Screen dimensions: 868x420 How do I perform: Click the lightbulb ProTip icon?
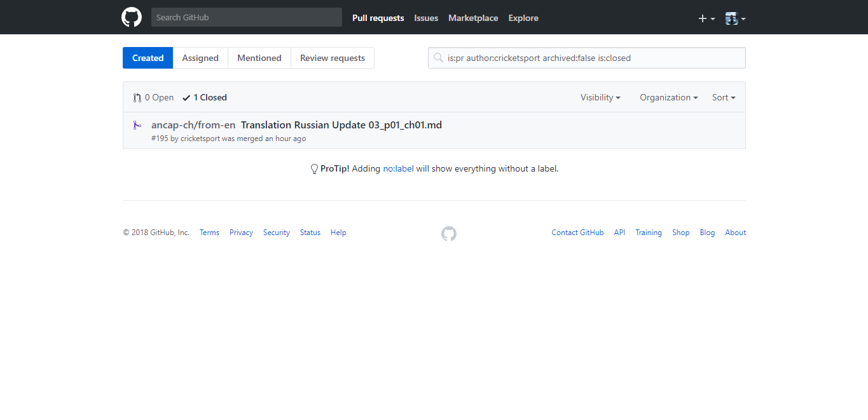[314, 169]
